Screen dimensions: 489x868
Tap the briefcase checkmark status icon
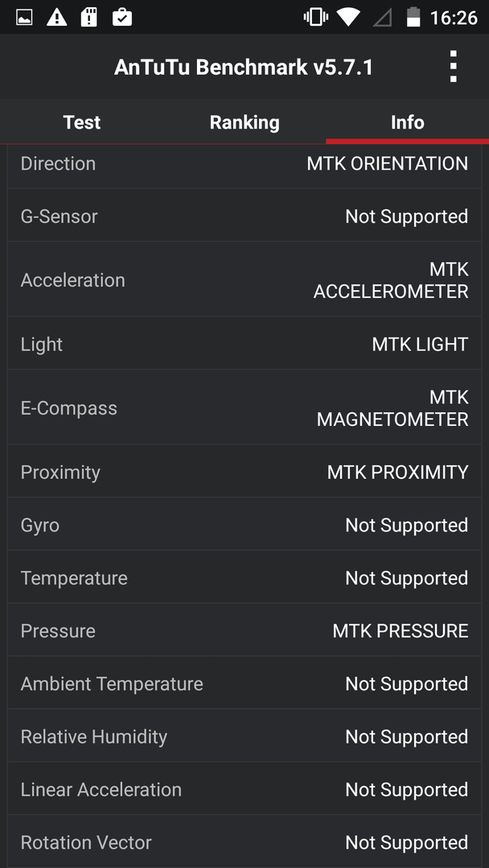[x=121, y=17]
